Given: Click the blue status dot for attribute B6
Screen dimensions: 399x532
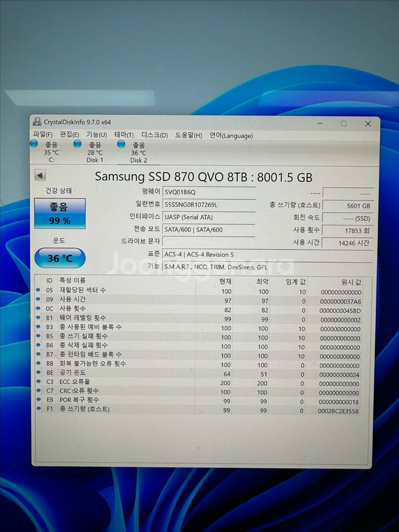Looking at the screenshot, I should 38,345.
